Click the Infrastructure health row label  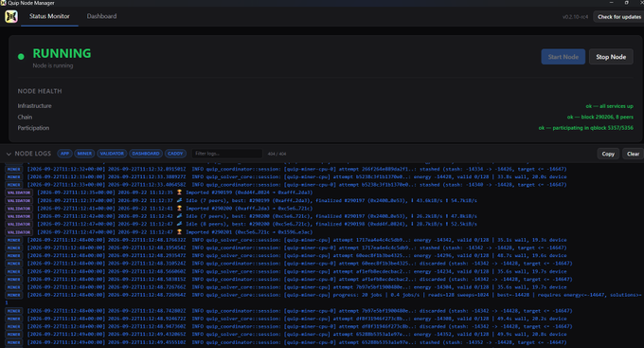34,105
